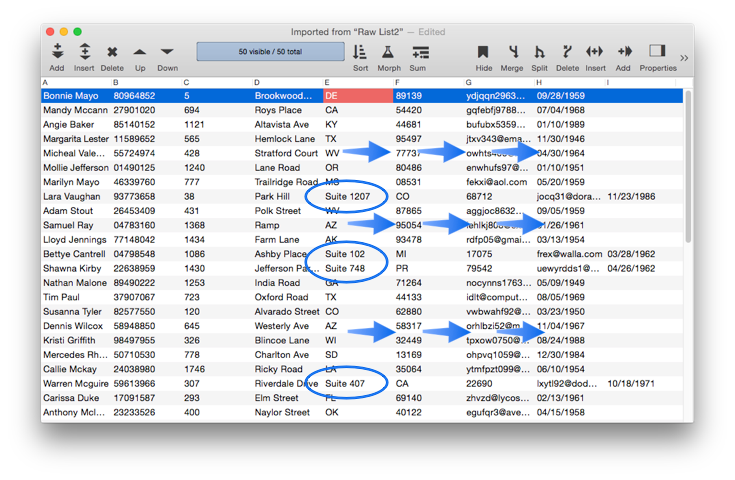Click the vertical scrollbar thumb
Viewport: 735px width, 480px height.
coord(688,166)
